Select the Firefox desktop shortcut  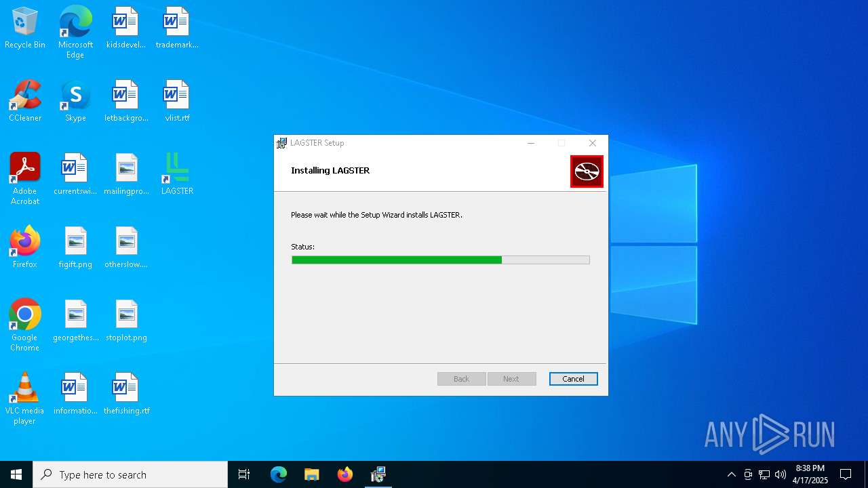coord(25,247)
